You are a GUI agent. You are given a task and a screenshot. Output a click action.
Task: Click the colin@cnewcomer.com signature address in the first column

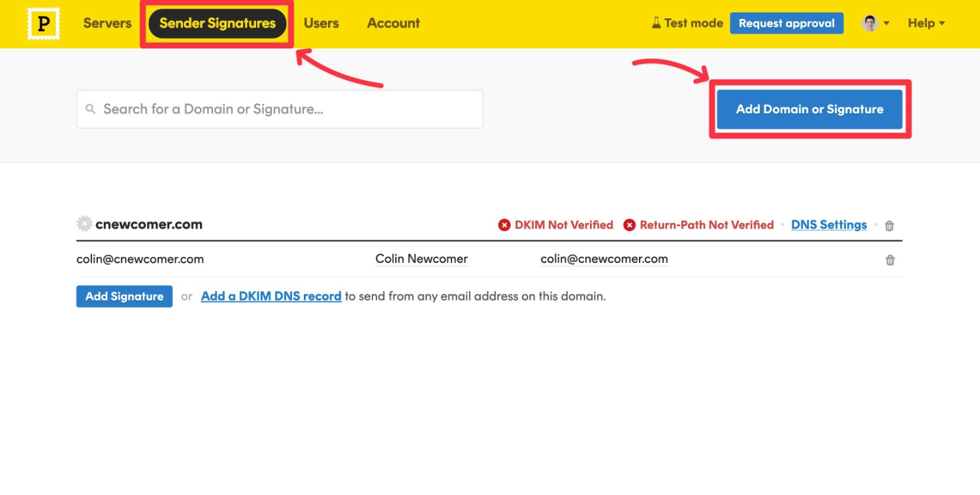point(140,259)
